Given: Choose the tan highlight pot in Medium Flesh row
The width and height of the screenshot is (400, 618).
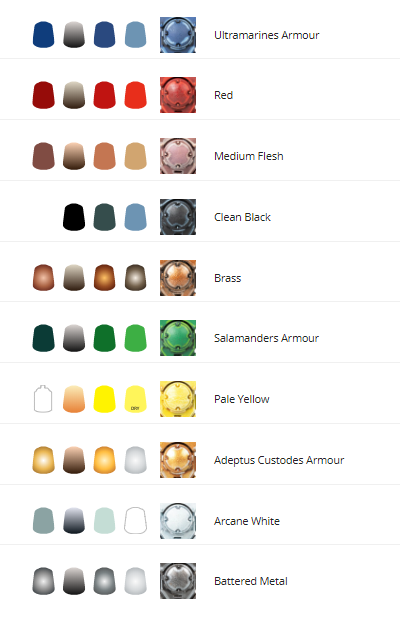Looking at the screenshot, I should click(136, 156).
